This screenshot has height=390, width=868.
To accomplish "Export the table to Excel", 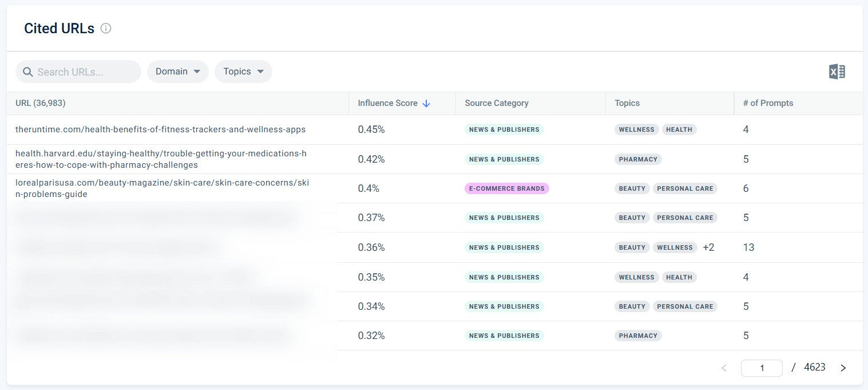I will (837, 72).
